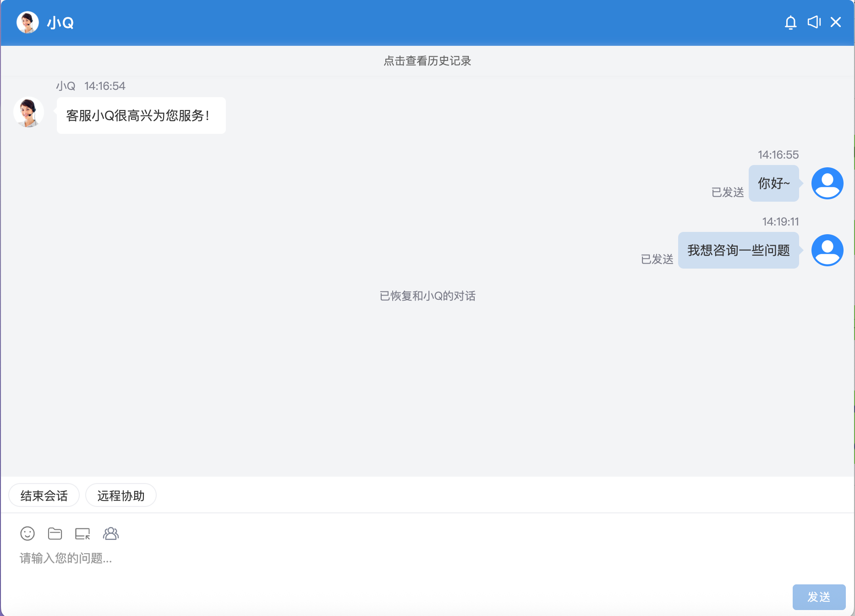The height and width of the screenshot is (616, 855).
Task: Start 远程协助 remote assistance
Action: click(121, 495)
